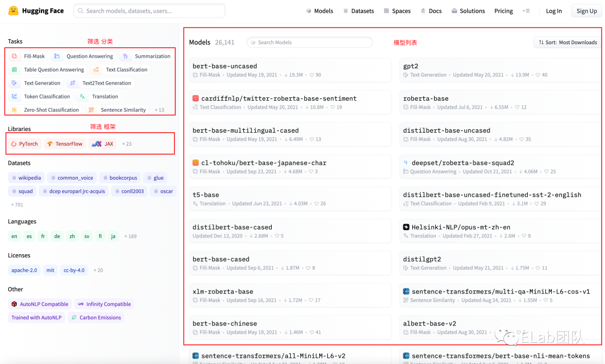Image resolution: width=605 pixels, height=364 pixels.
Task: Toggle the squad dataset filter
Action: point(22,192)
